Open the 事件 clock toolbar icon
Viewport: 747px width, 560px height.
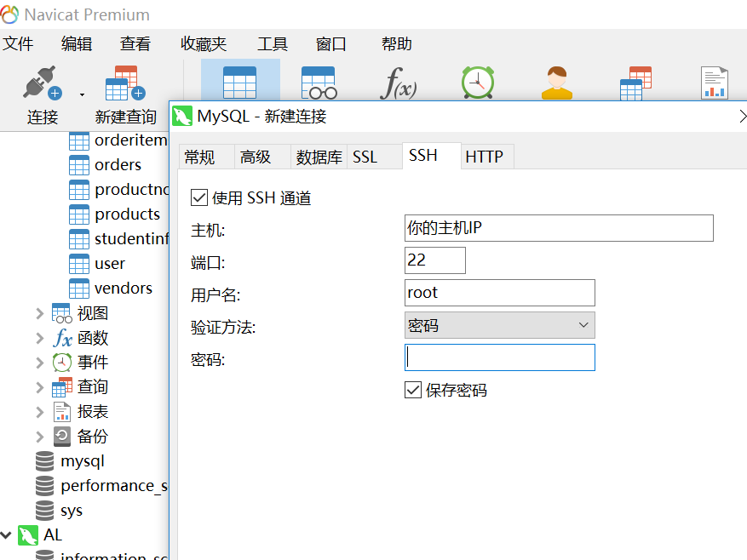pos(477,83)
